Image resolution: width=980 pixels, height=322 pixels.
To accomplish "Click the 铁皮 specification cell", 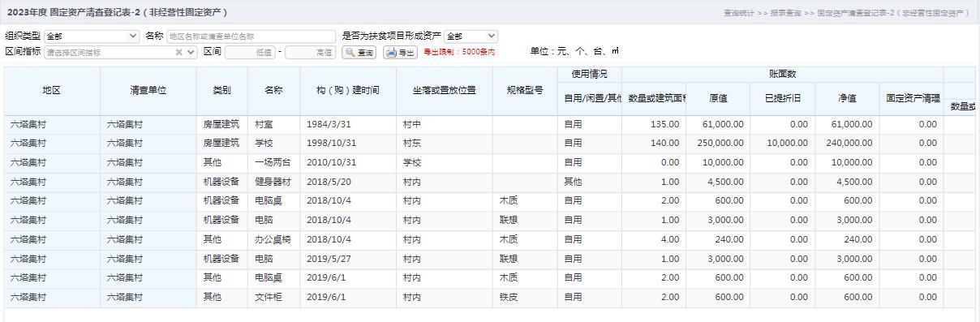I will [525, 298].
